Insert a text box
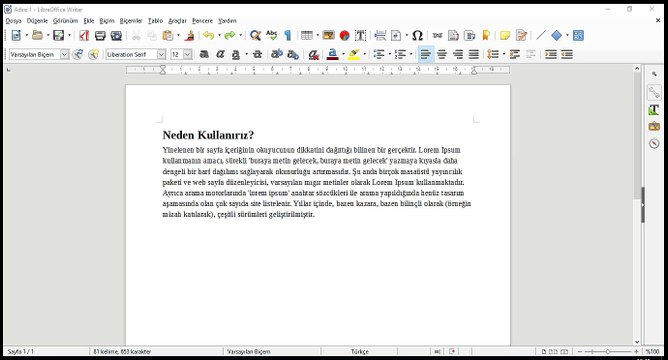Viewport: 668px width, 360px height. pyautogui.click(x=360, y=35)
